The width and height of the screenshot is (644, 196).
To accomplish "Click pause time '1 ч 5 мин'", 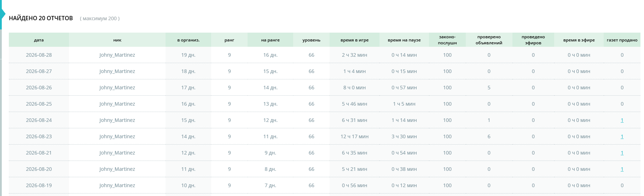I will [404, 104].
